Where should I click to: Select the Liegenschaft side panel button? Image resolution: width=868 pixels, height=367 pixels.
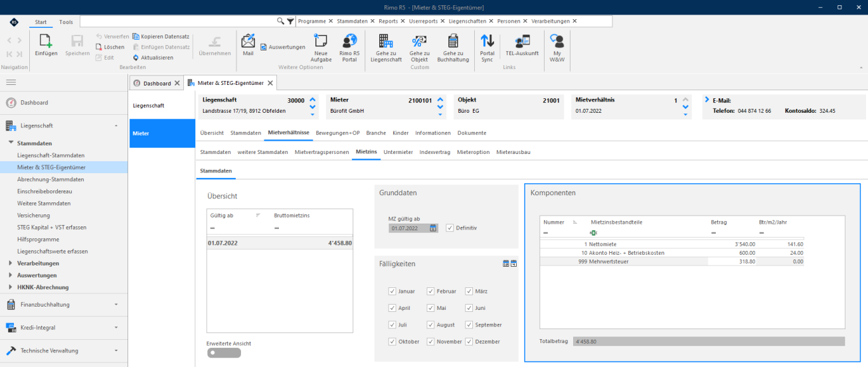pyautogui.click(x=162, y=106)
